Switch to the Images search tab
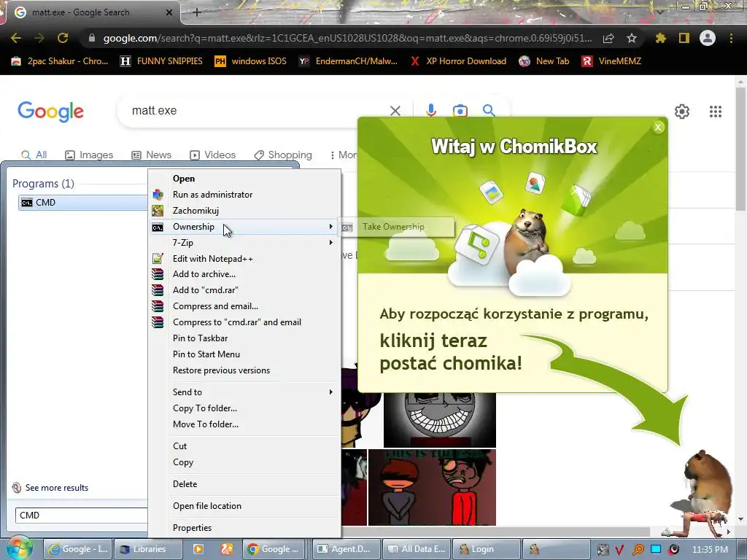 (x=89, y=155)
